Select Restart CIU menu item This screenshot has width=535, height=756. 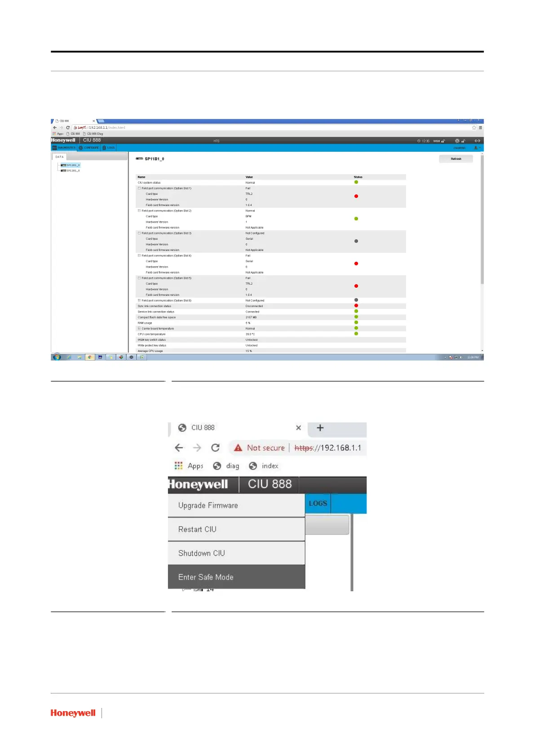coord(236,529)
